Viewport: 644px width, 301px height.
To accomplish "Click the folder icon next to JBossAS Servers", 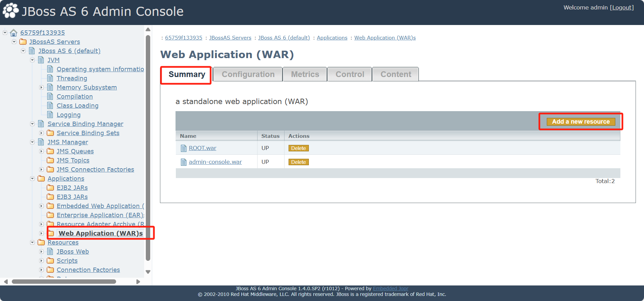I will pos(23,42).
